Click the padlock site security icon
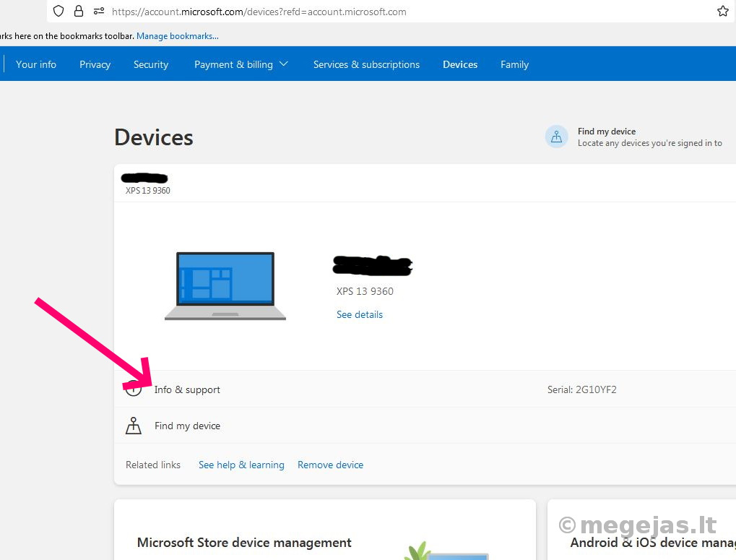The image size is (736, 560). pos(79,12)
